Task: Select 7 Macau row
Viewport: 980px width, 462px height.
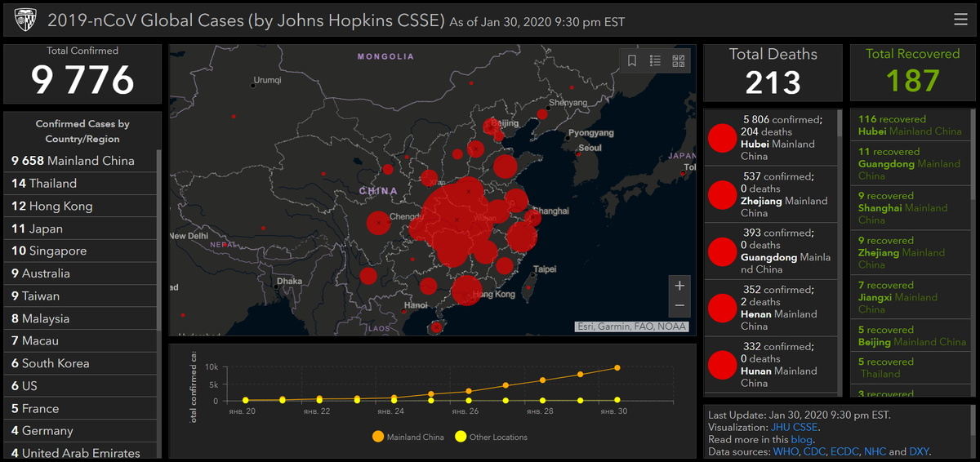Action: click(79, 340)
